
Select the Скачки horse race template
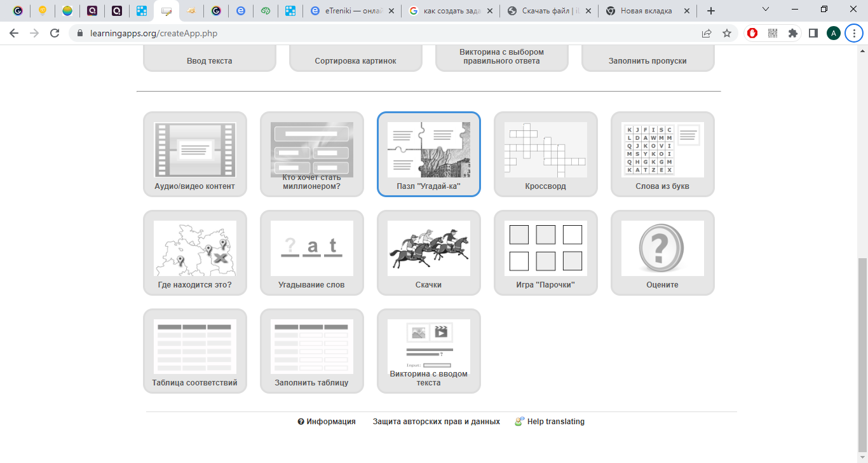(428, 252)
